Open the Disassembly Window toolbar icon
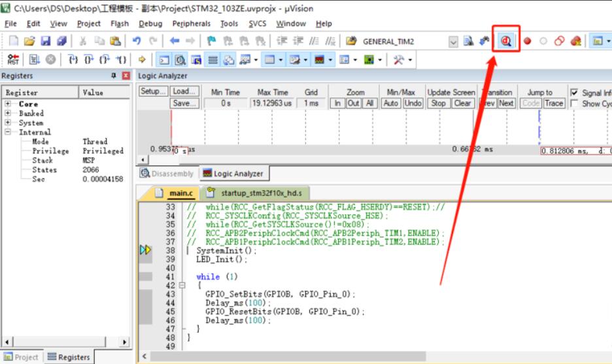 click(x=180, y=60)
